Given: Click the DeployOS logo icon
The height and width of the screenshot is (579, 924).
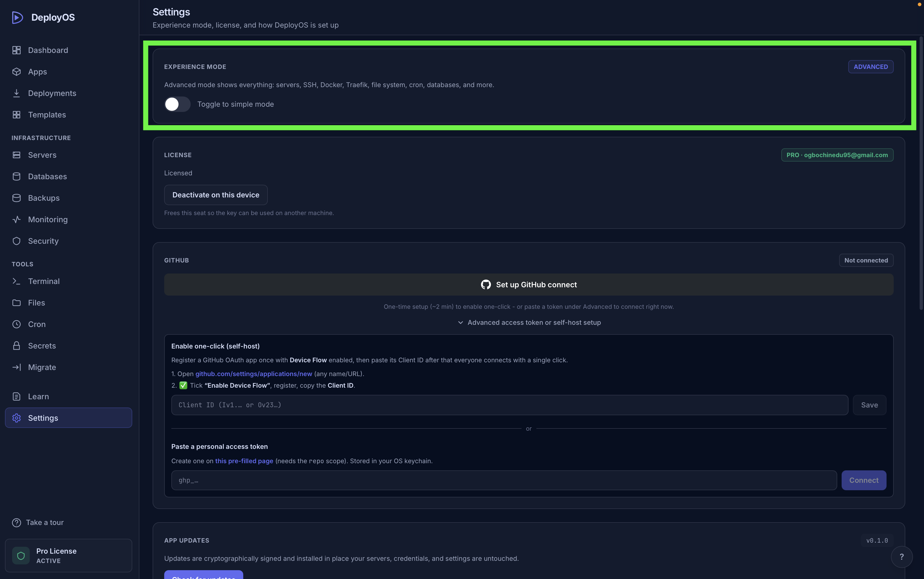Looking at the screenshot, I should 17,17.
